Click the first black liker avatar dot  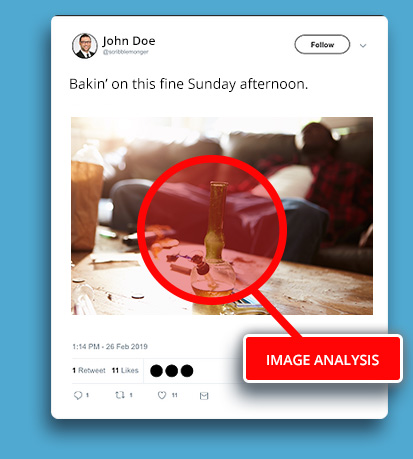coord(156,371)
